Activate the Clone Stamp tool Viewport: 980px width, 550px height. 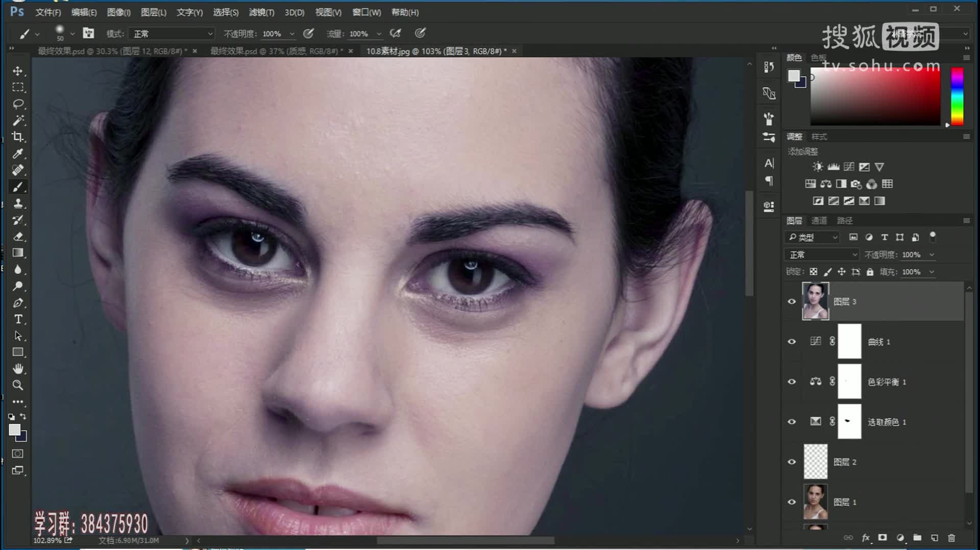click(18, 204)
